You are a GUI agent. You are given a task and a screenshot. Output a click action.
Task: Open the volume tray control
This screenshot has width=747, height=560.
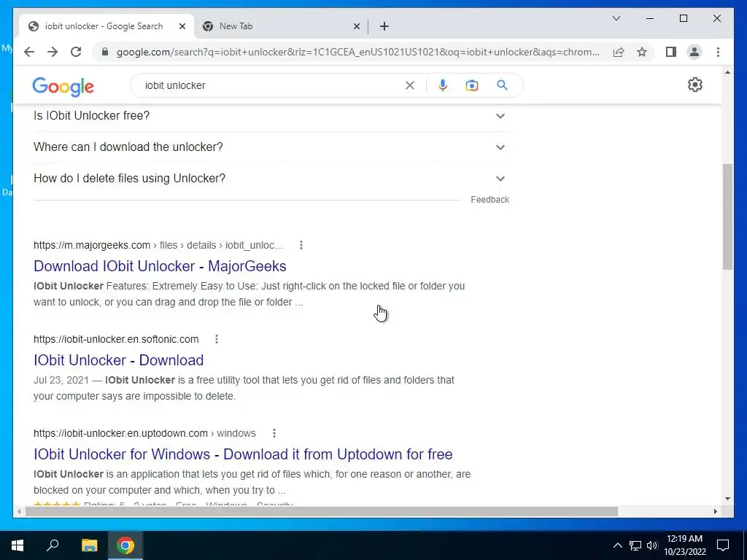652,545
